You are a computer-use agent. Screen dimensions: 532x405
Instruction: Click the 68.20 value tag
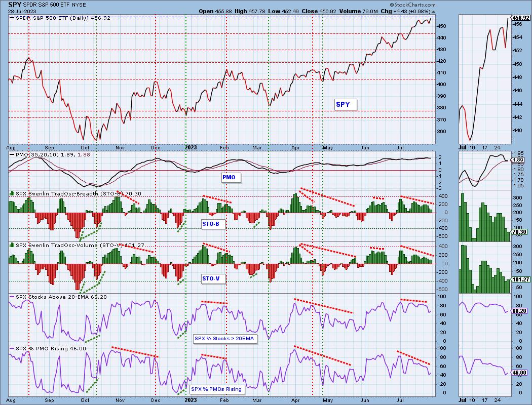click(x=519, y=311)
